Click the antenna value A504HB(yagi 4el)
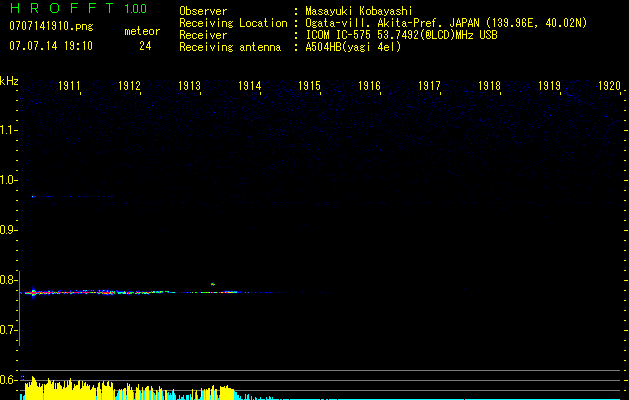 point(353,47)
